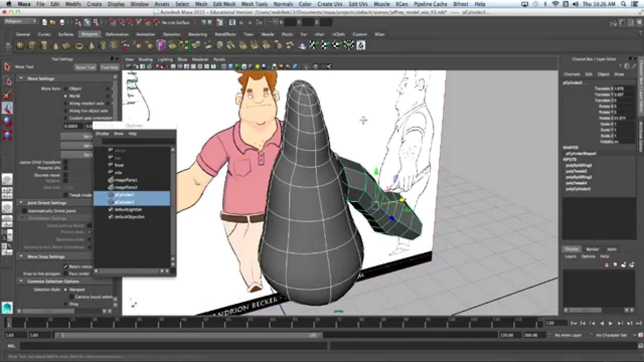Collapse the Joint Orient Settings section

pos(21,203)
